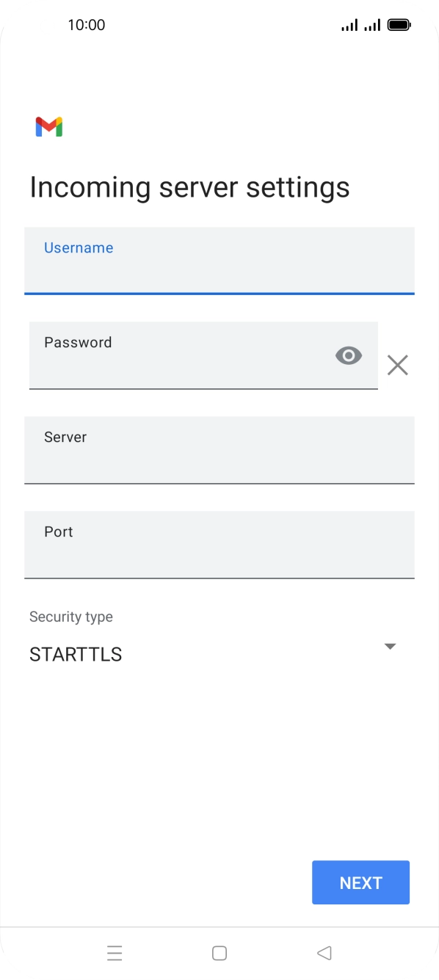Click the Server field
The height and width of the screenshot is (980, 439).
pyautogui.click(x=219, y=450)
